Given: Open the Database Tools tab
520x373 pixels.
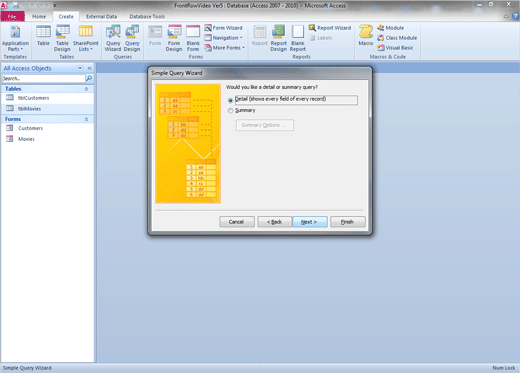Looking at the screenshot, I should tap(147, 16).
